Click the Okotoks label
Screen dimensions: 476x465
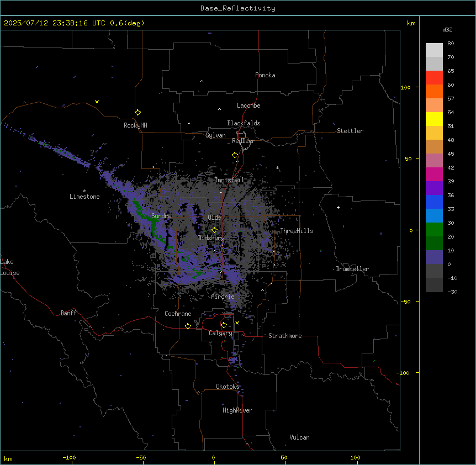pos(228,387)
